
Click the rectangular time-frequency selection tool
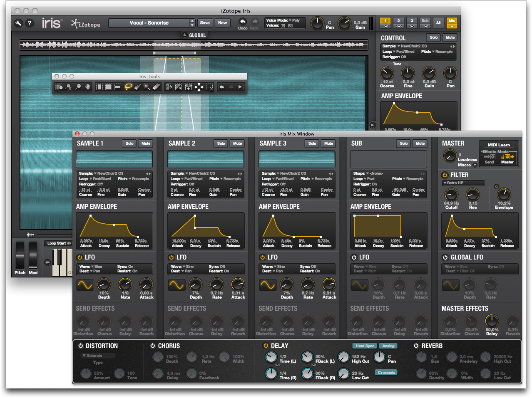(x=109, y=87)
